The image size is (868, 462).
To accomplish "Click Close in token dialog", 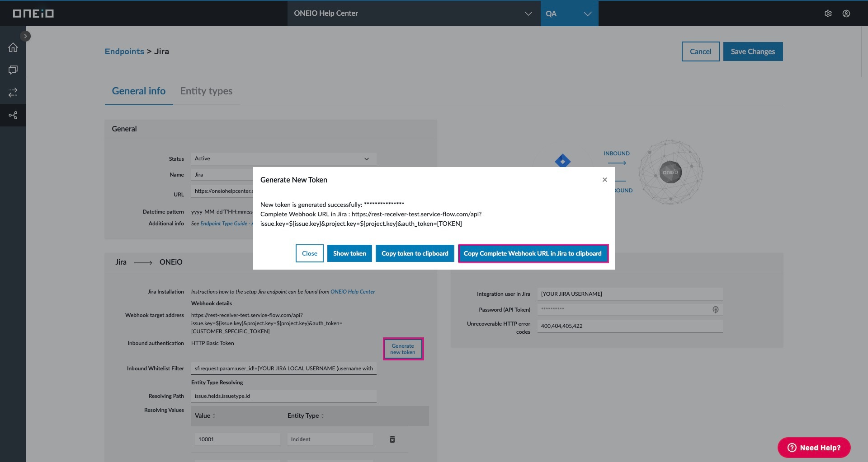I will (310, 253).
